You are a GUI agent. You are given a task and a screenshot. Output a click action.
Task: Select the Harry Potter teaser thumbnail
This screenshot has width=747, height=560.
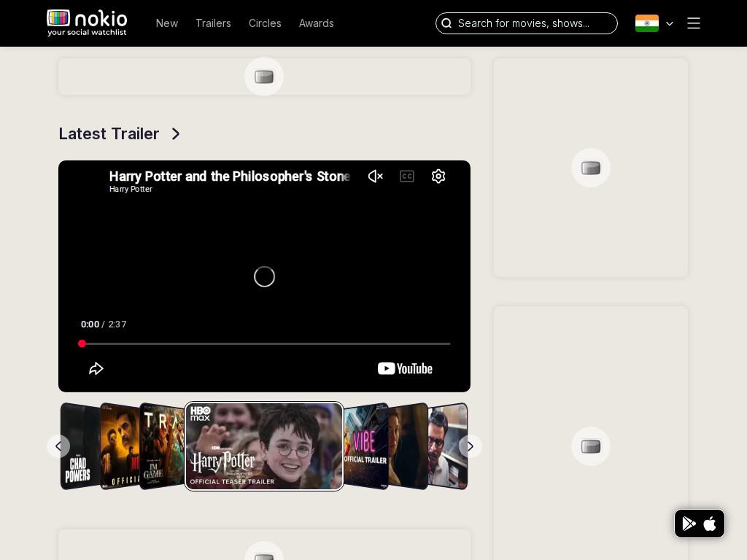(264, 446)
